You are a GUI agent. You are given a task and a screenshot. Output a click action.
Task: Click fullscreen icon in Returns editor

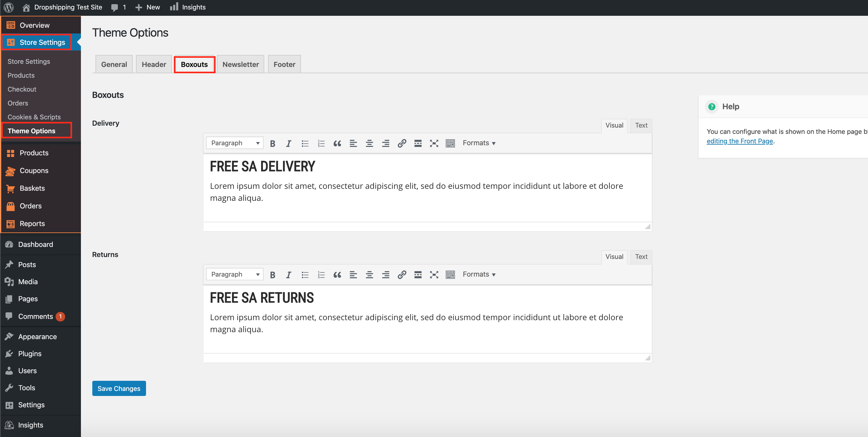pos(434,275)
